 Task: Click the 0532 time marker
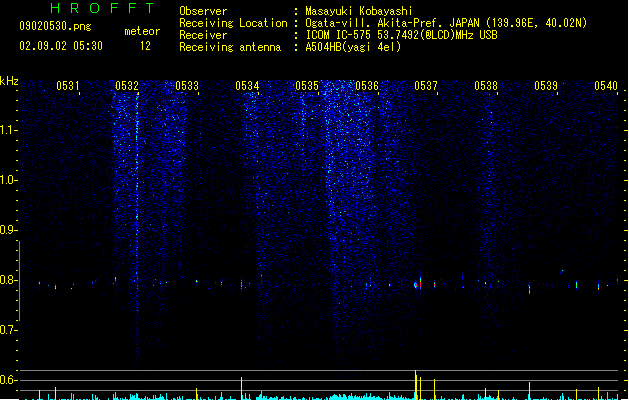(127, 86)
